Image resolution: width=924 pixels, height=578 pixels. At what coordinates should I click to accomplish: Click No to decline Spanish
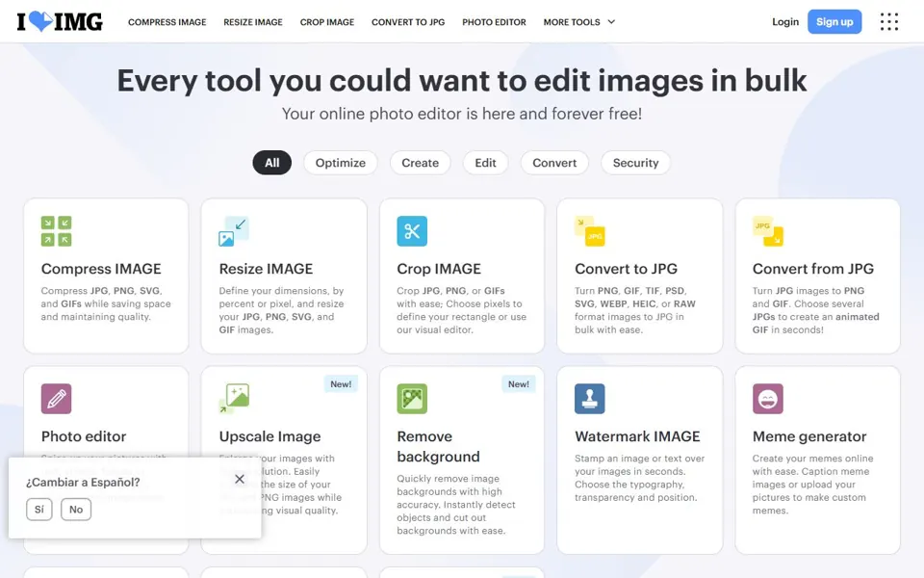[76, 510]
